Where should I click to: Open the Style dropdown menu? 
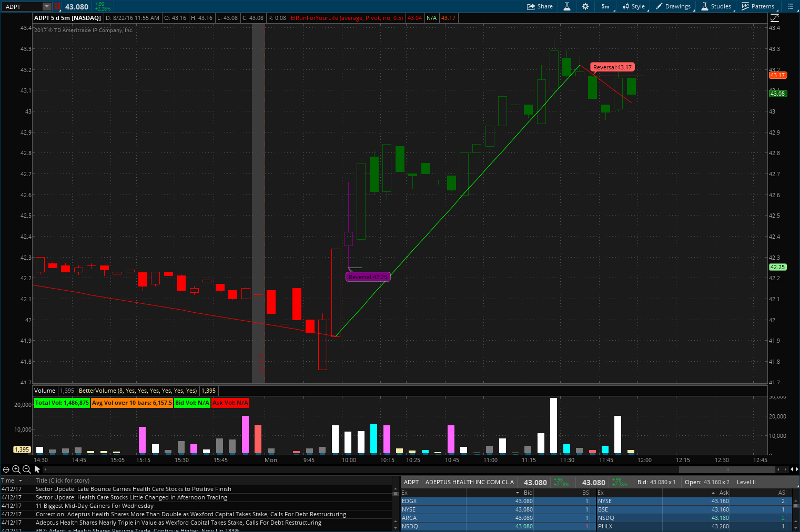click(634, 6)
